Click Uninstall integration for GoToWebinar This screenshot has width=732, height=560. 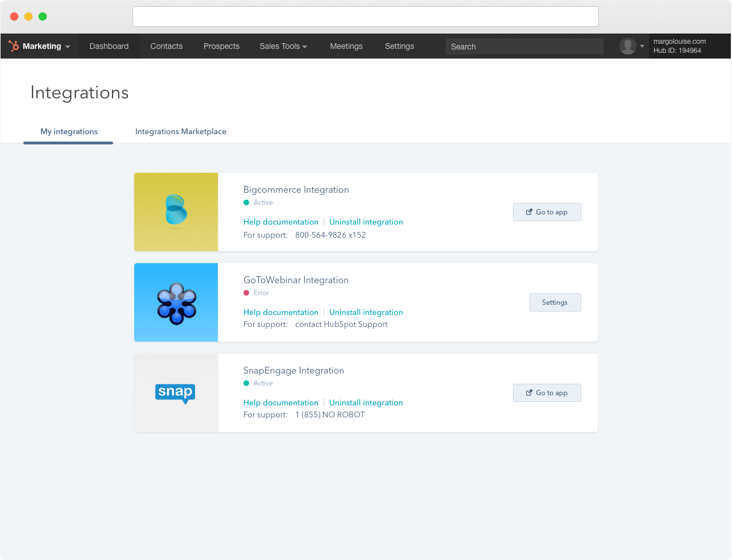pyautogui.click(x=366, y=312)
